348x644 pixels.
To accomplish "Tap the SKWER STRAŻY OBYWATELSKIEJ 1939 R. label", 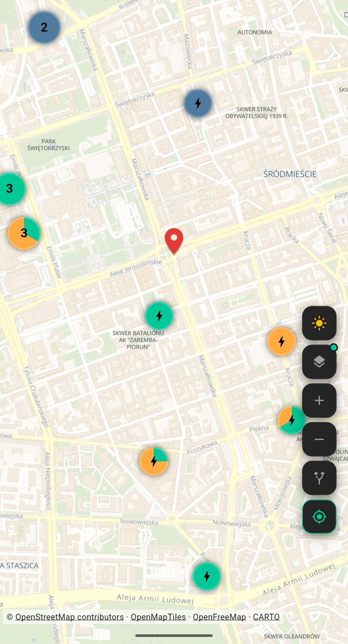I will pos(257,113).
